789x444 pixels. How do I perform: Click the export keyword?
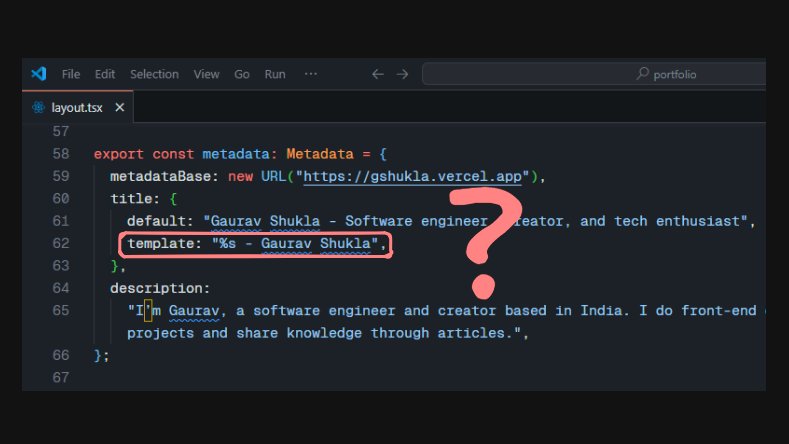point(118,154)
